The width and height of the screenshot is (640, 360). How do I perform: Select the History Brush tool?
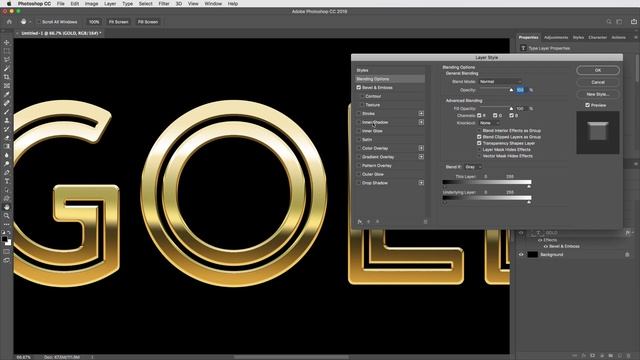click(x=7, y=129)
